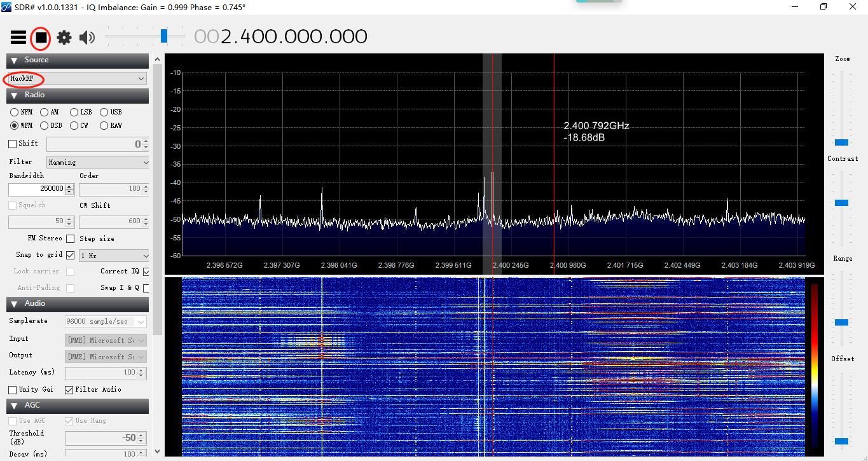Mute audio with the speaker icon
Image resolution: width=868 pixels, height=461 pixels.
pyautogui.click(x=87, y=38)
